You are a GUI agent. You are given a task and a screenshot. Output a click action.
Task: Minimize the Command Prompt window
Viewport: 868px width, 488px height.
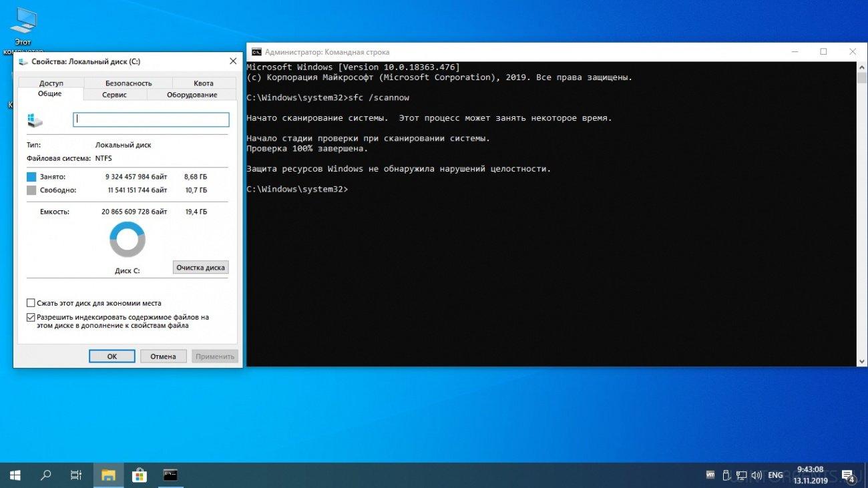794,51
